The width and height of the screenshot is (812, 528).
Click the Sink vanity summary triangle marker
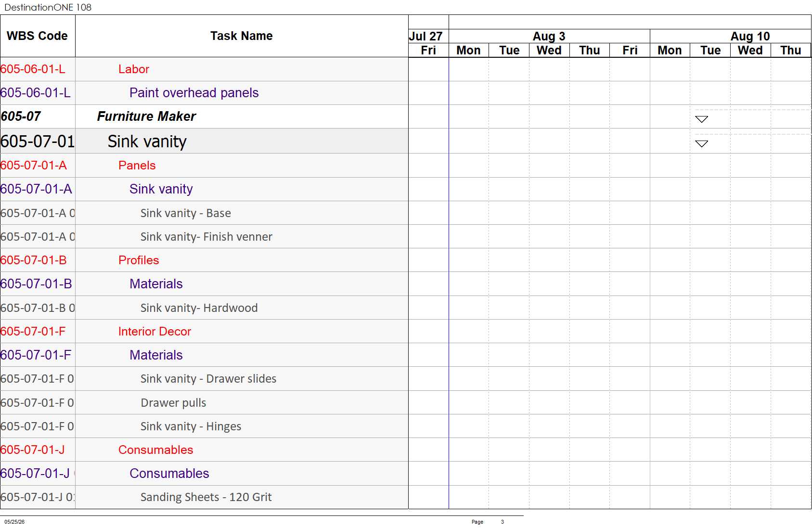pos(701,143)
